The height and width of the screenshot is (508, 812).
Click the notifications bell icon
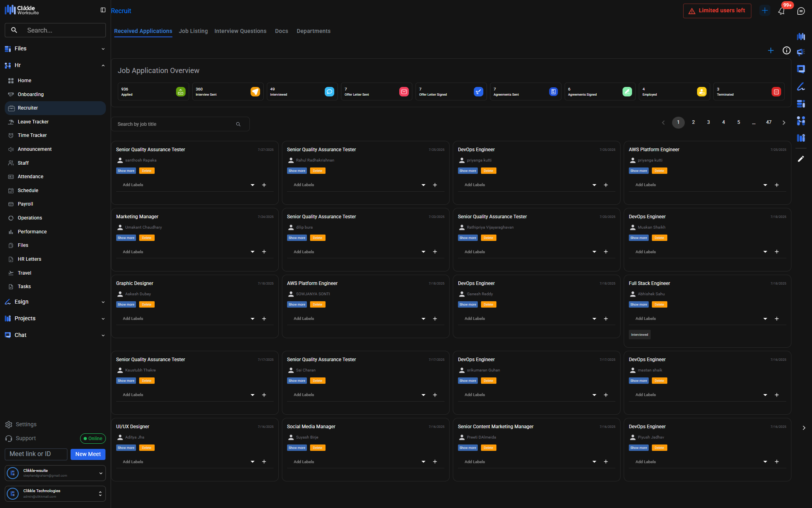(x=781, y=11)
